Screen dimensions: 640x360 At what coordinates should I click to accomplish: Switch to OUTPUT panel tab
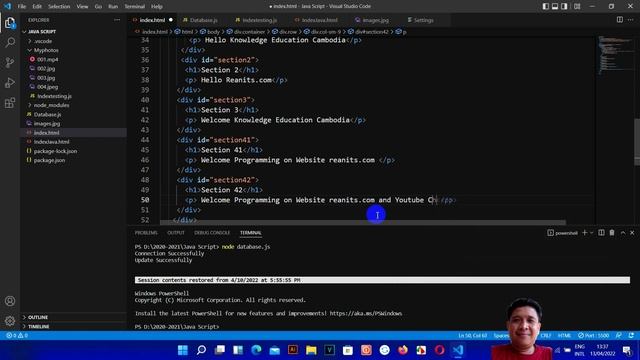point(176,233)
